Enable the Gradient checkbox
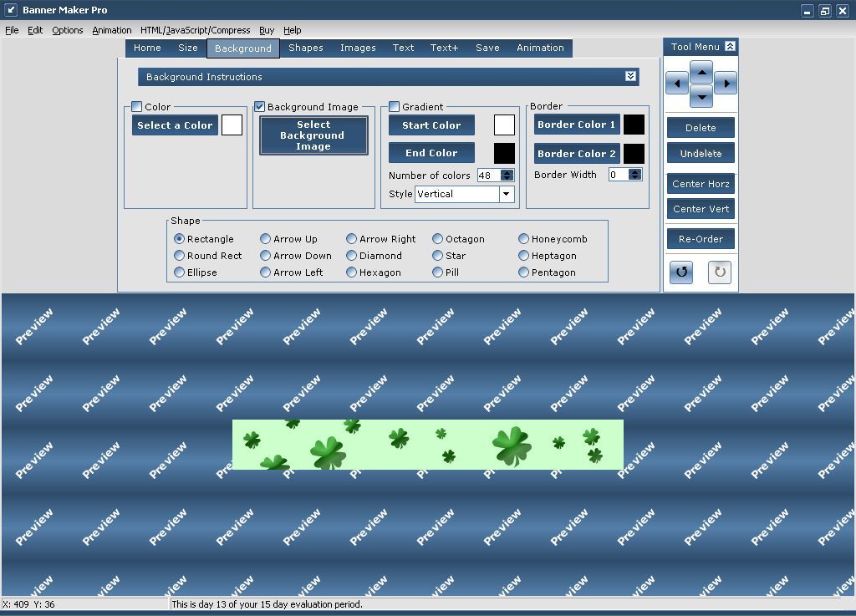Viewport: 856px width, 616px height. (393, 105)
